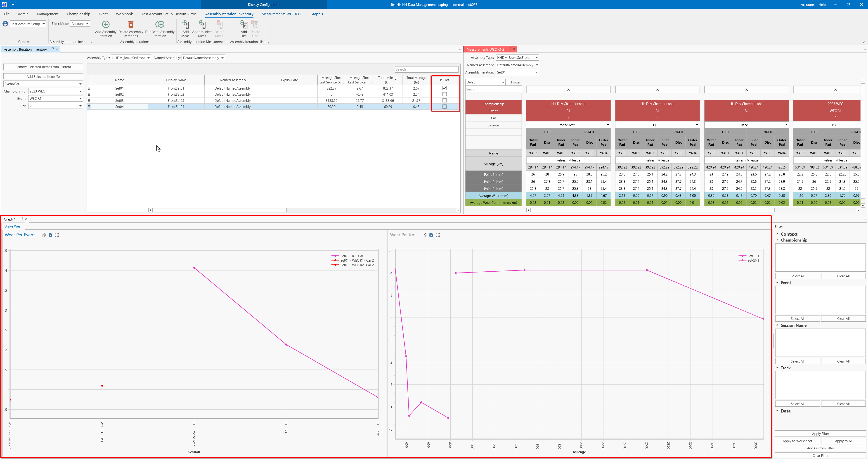Screen dimensions: 868x460
Task: Copy the Wear Per Event chart
Action: click(x=44, y=235)
